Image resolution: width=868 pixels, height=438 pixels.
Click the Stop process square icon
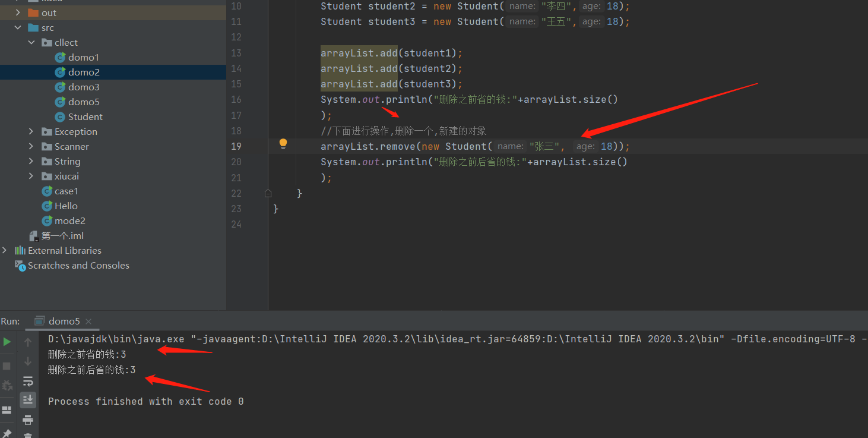tap(7, 366)
